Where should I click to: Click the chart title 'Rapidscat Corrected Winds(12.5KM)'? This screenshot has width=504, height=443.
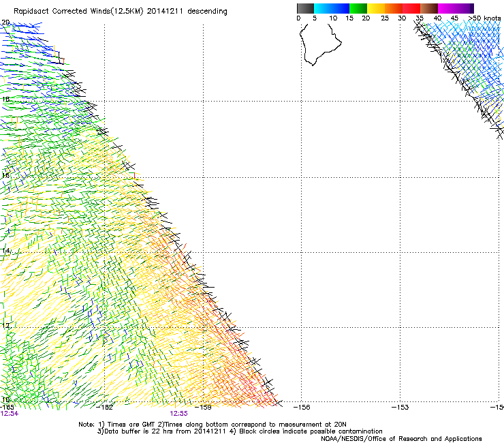[78, 12]
